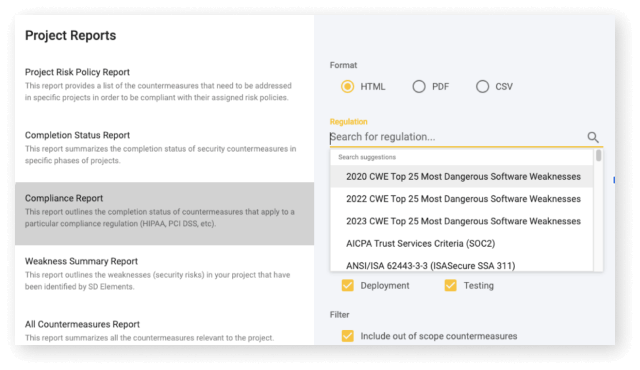Click the Filter section label

click(340, 315)
